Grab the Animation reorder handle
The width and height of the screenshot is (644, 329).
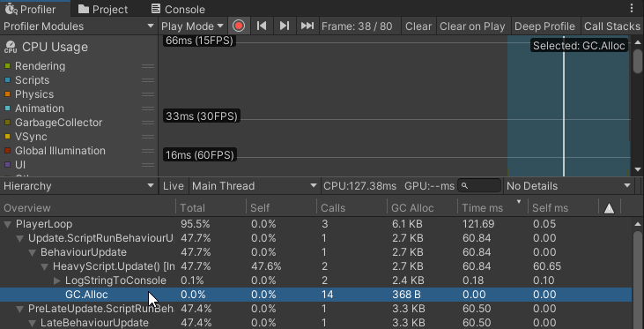point(148,108)
